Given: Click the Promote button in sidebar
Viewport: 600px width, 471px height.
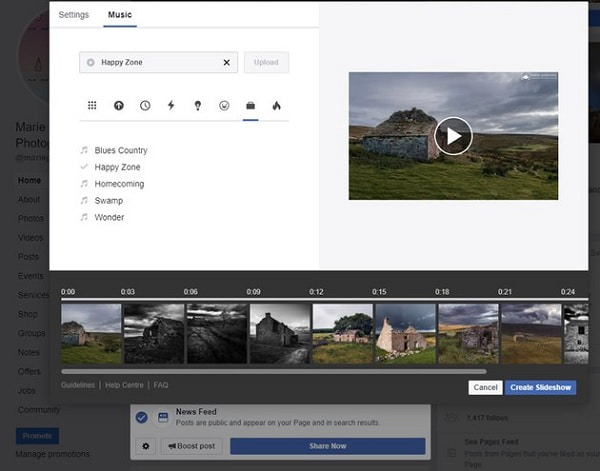Looking at the screenshot, I should [37, 436].
